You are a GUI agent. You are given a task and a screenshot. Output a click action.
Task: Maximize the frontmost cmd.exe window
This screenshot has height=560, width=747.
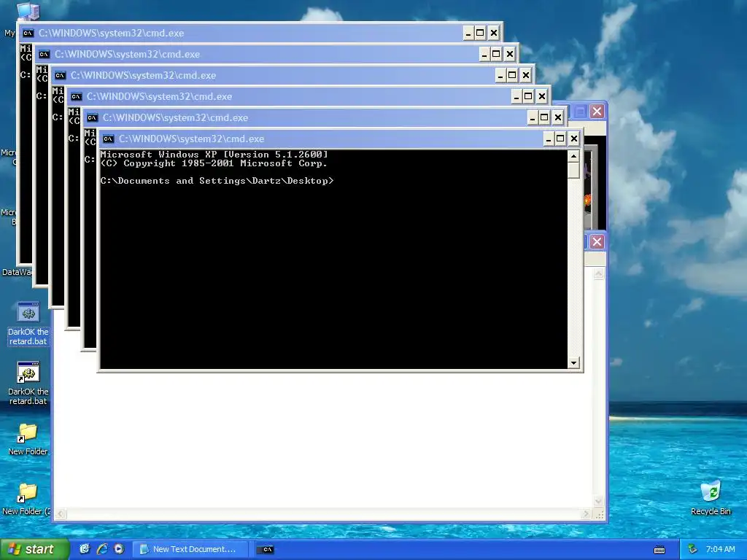pos(561,139)
